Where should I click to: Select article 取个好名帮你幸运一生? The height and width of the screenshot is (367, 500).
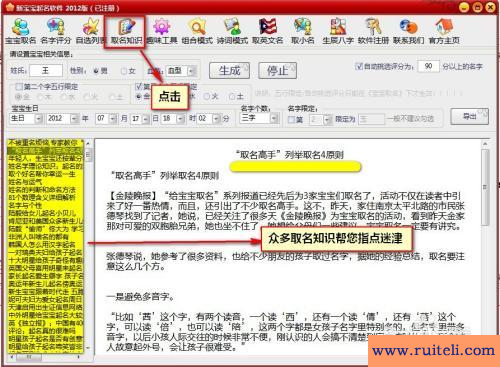point(42,174)
